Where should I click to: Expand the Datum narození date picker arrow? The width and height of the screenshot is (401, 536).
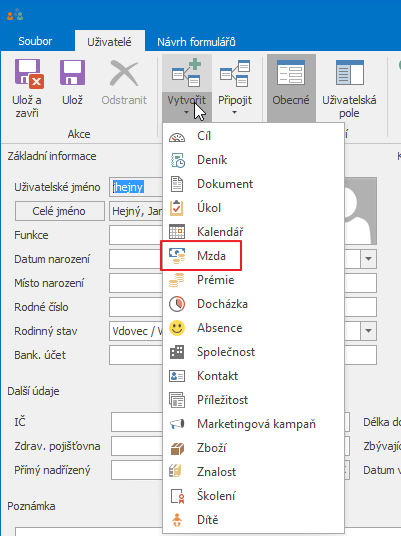click(x=369, y=259)
